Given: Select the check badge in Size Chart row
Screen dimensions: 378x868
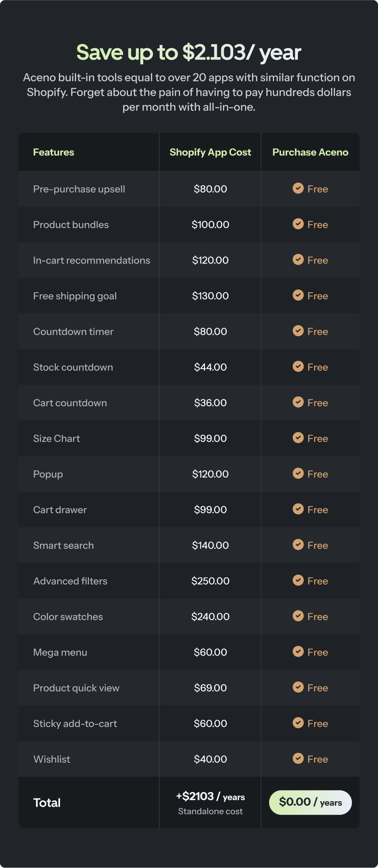Looking at the screenshot, I should point(298,438).
